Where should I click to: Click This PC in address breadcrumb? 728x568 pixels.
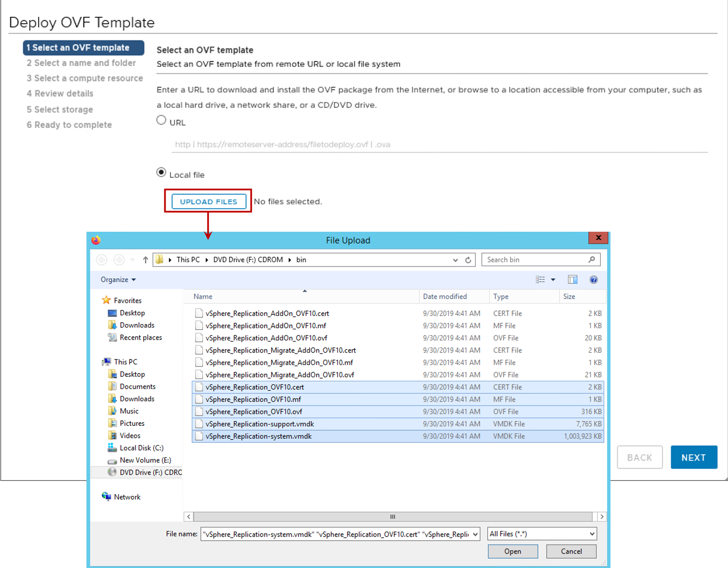188,259
